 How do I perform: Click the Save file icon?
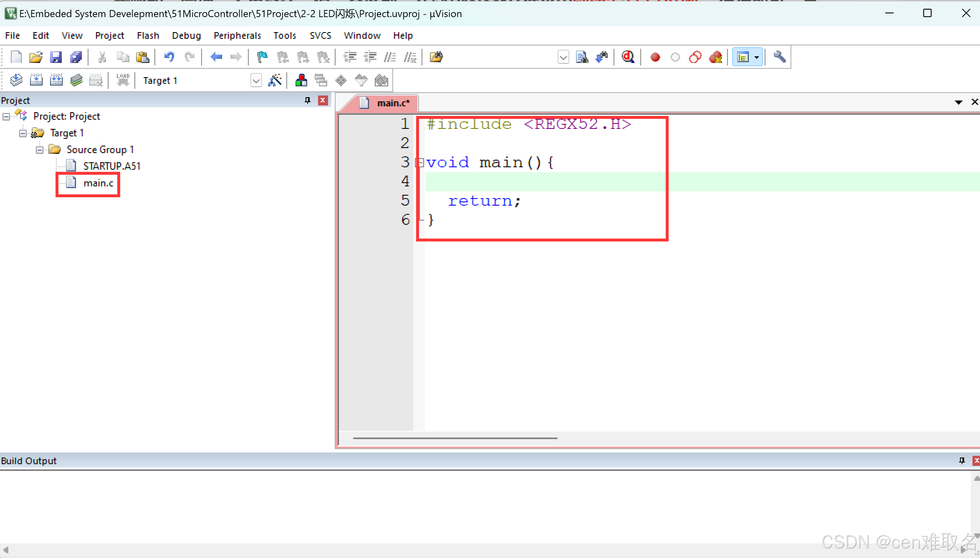pos(56,57)
